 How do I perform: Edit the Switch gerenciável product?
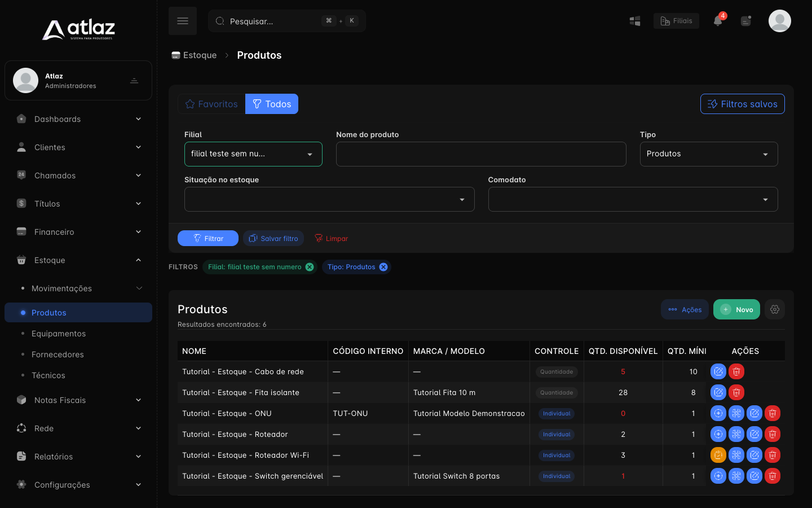754,476
